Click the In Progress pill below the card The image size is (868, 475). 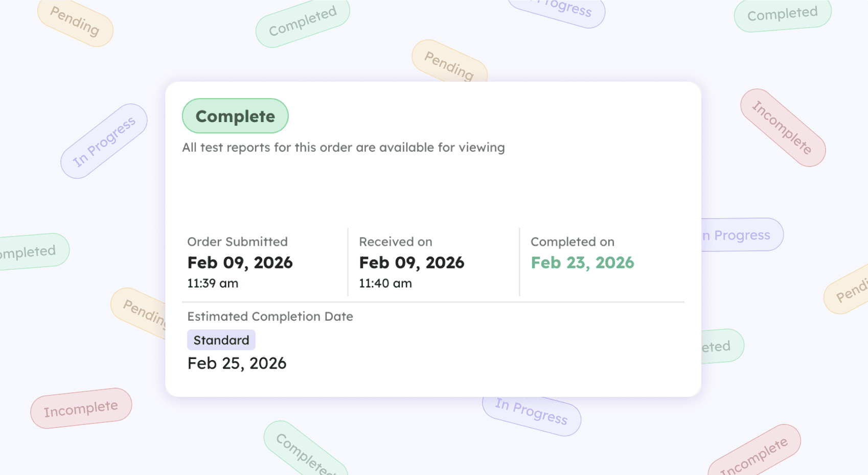[x=532, y=415]
